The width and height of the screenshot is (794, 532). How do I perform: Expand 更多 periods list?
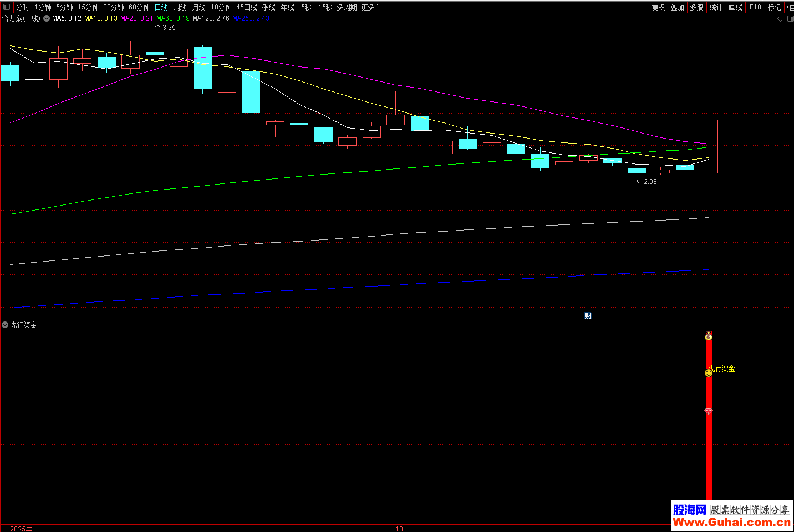tap(370, 7)
